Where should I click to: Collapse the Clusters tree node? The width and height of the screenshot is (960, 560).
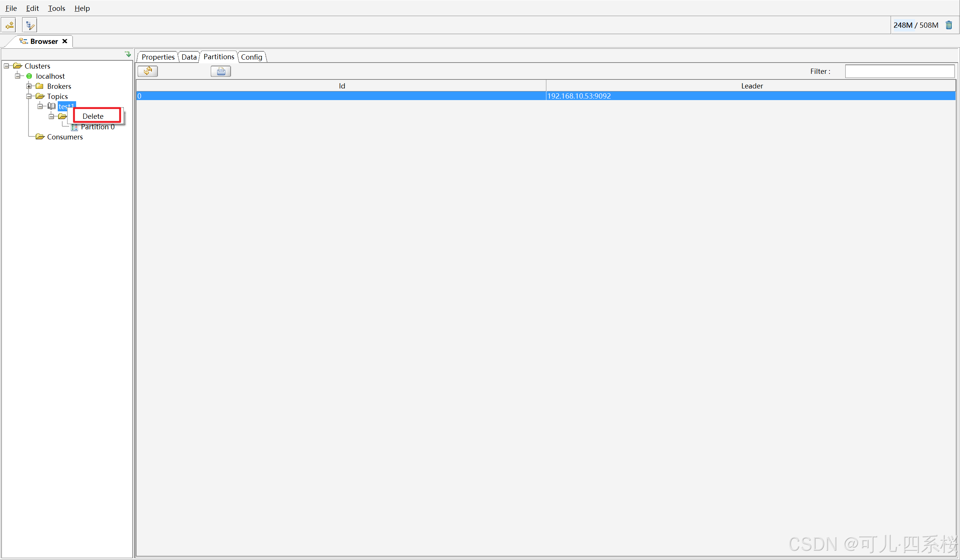point(6,66)
